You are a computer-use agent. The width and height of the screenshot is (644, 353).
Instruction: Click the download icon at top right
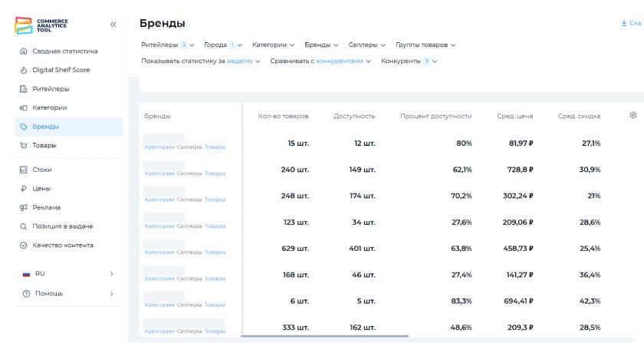(x=624, y=23)
